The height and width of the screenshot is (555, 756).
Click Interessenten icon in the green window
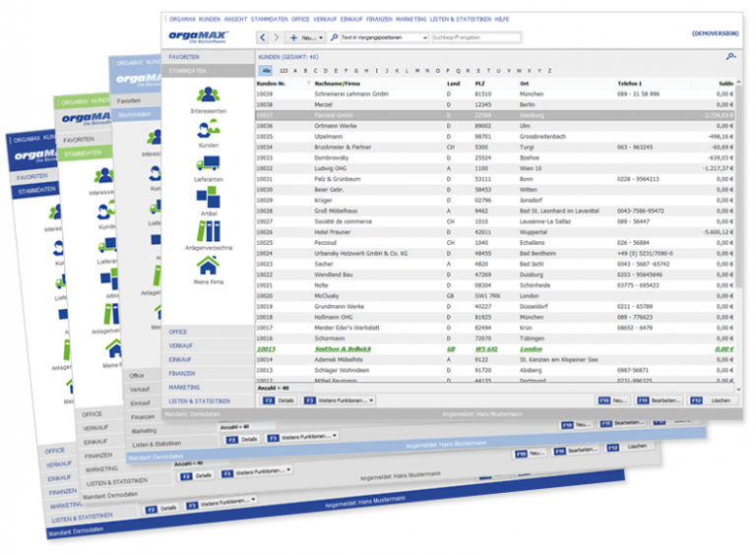pos(103,176)
